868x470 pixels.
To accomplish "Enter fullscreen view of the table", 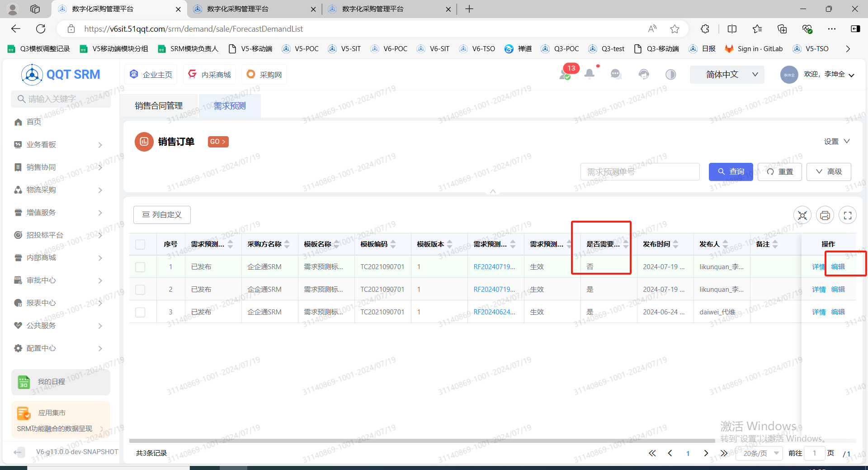I will click(x=848, y=215).
